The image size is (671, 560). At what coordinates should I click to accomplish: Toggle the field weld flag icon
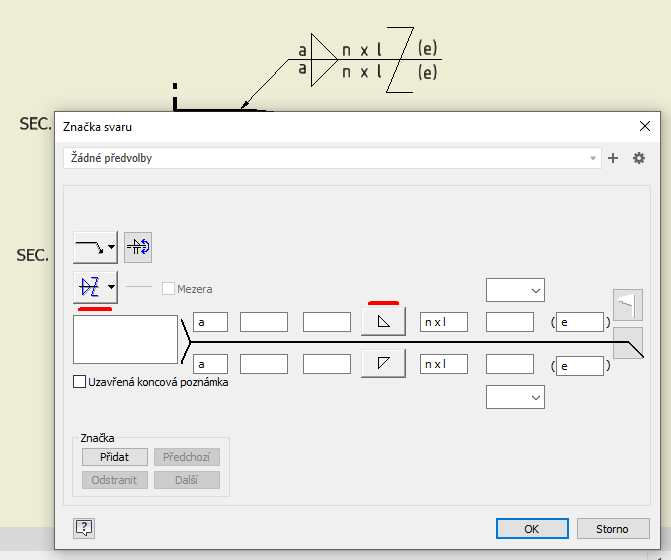point(627,303)
